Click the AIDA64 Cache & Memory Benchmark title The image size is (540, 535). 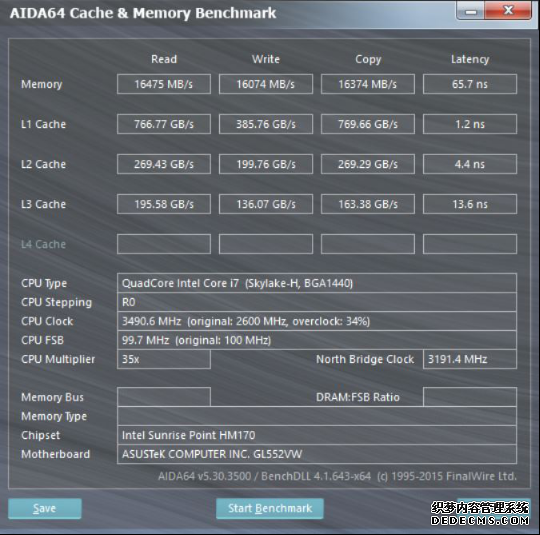point(143,13)
